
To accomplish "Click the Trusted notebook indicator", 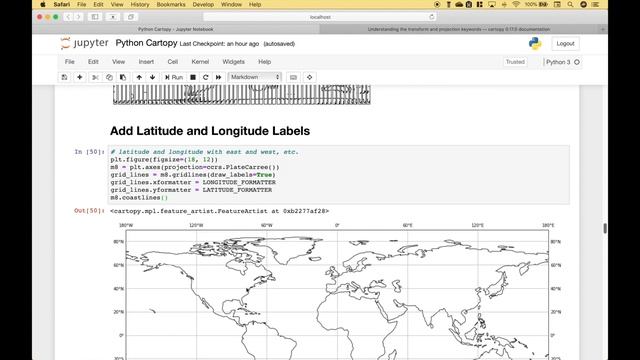I will (x=515, y=62).
